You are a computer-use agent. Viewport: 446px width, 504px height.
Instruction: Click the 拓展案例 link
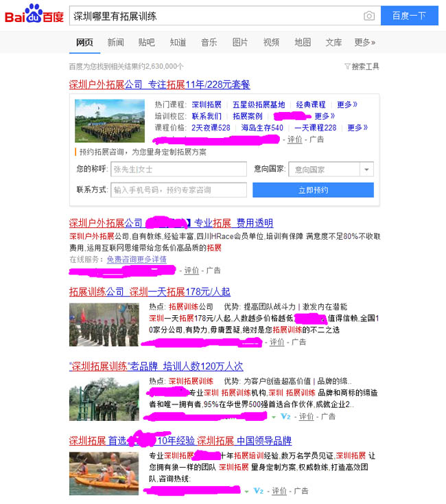(248, 116)
